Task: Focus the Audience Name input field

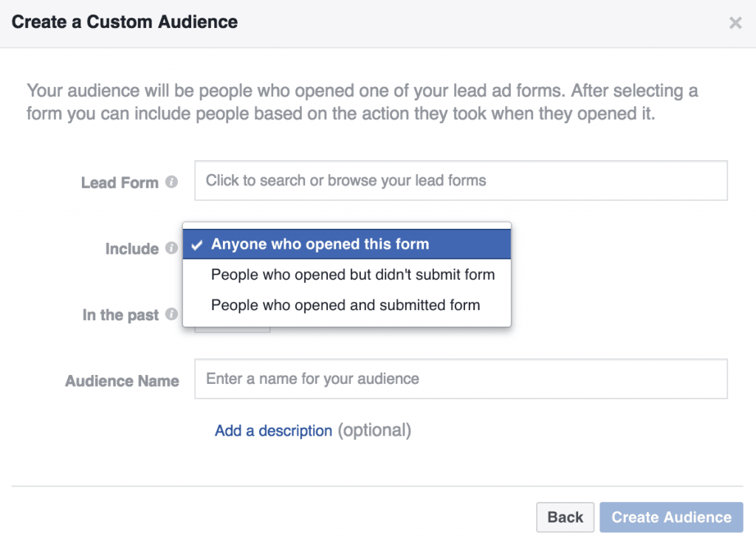Action: (461, 379)
